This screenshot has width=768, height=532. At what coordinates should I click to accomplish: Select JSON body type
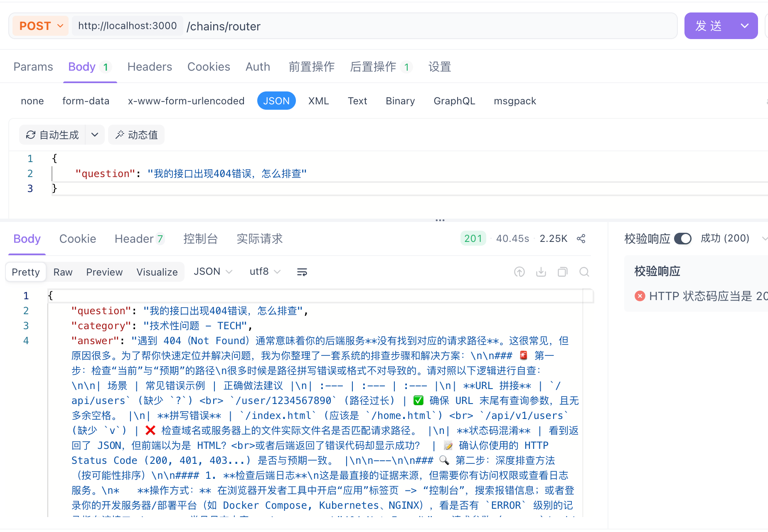(276, 101)
